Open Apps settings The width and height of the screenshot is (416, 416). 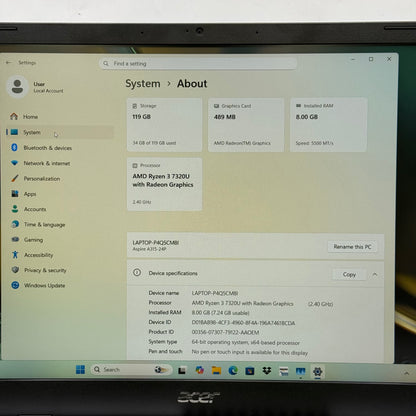pyautogui.click(x=59, y=194)
